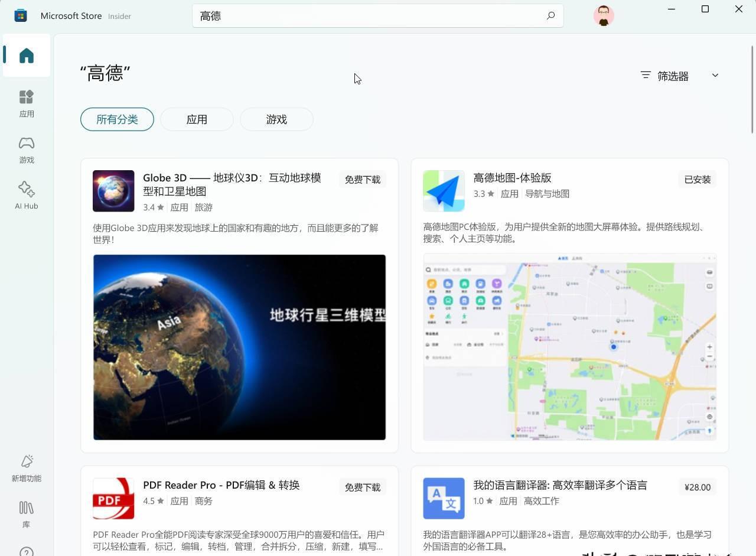This screenshot has width=756, height=556.
Task: Click 导航与地图 category text
Action: click(x=548, y=194)
